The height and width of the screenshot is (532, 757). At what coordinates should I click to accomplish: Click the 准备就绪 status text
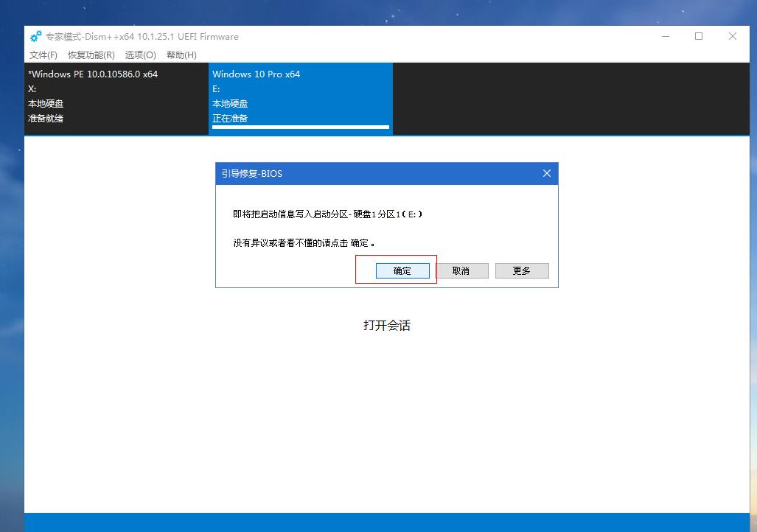tap(44, 118)
